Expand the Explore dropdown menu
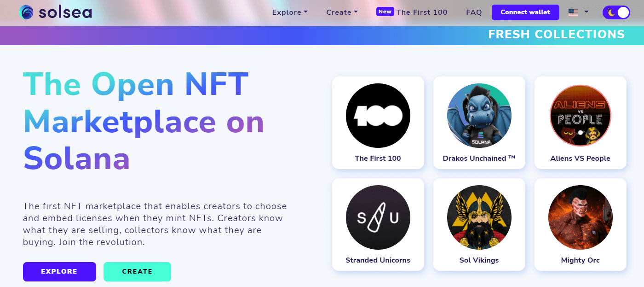 coord(290,12)
